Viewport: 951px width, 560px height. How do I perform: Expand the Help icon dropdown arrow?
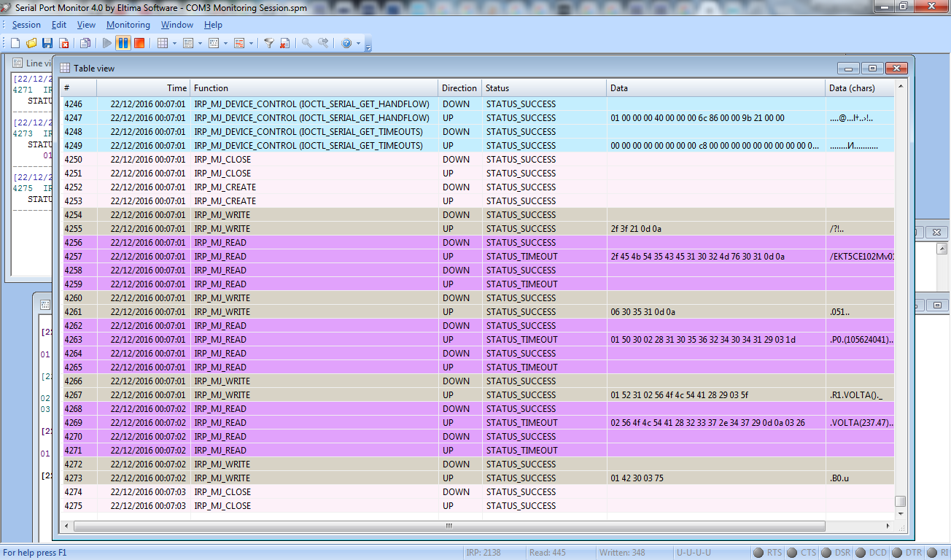(358, 44)
